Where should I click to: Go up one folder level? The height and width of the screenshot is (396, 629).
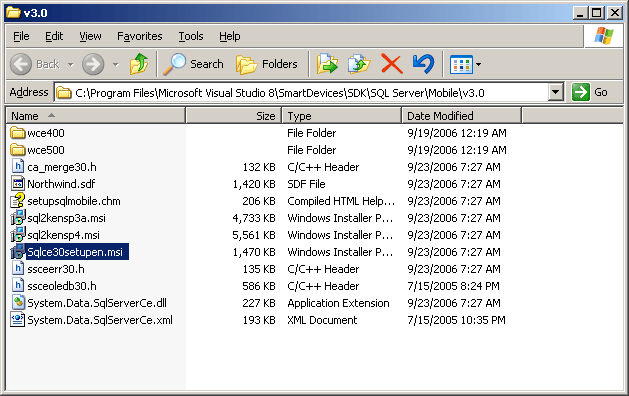[x=139, y=64]
